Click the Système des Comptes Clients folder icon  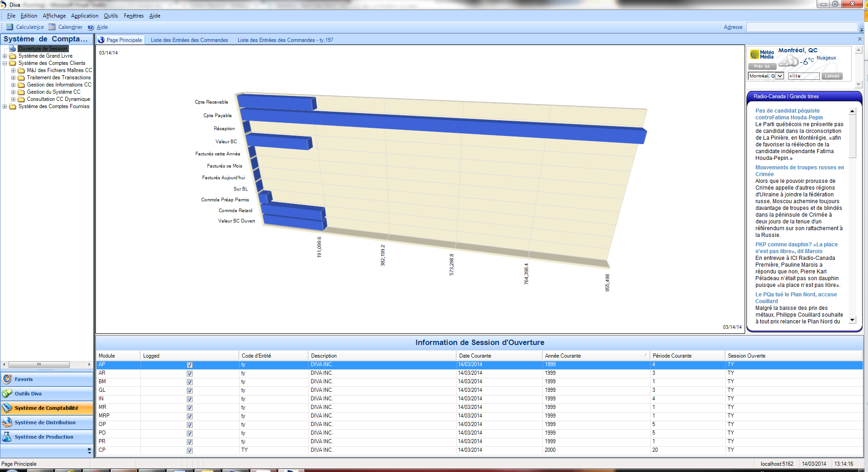(x=13, y=63)
